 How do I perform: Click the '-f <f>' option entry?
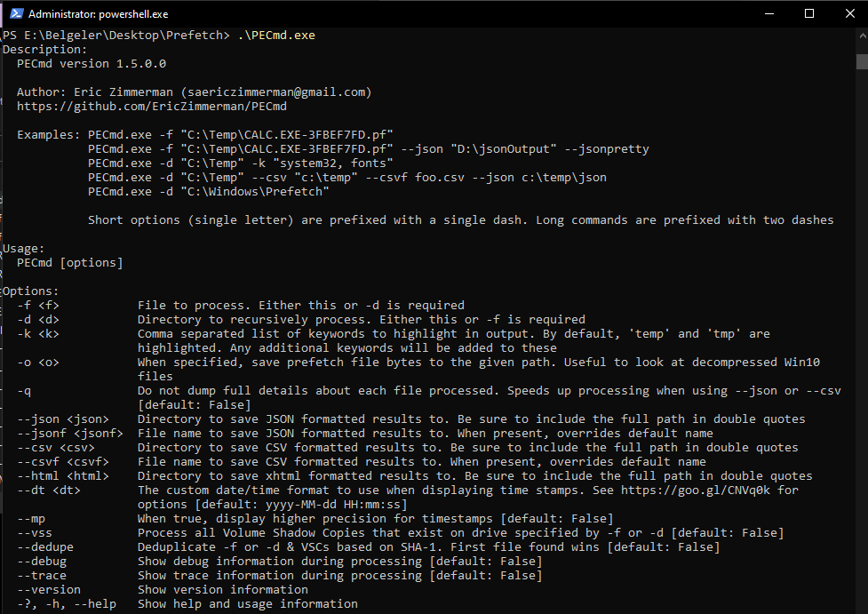38,306
